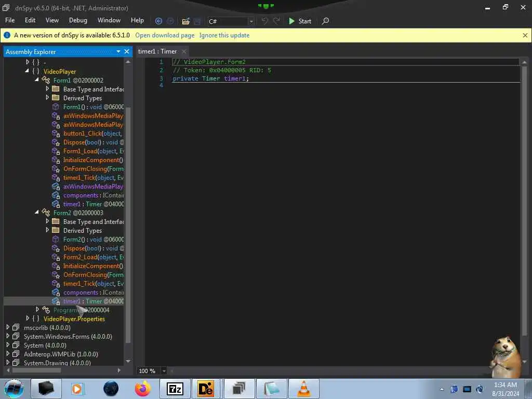532x399 pixels.
Task: Click the Save All disk icon
Action: [197, 21]
